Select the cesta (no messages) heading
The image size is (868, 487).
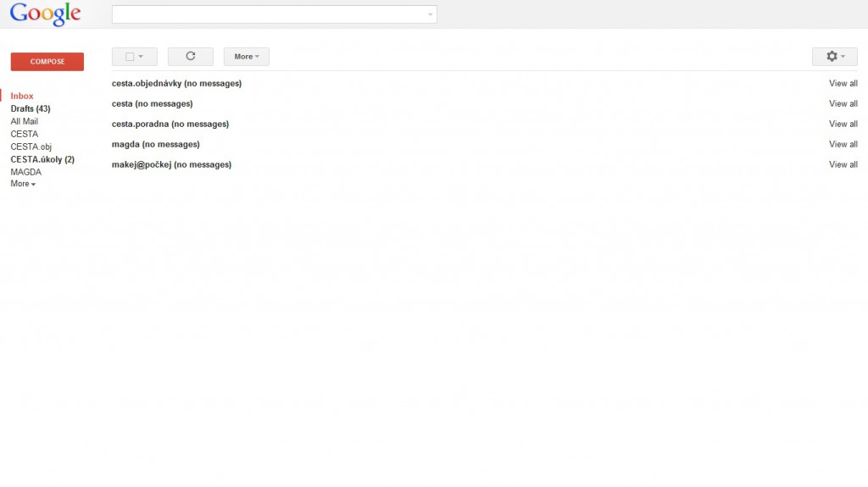pyautogui.click(x=153, y=103)
